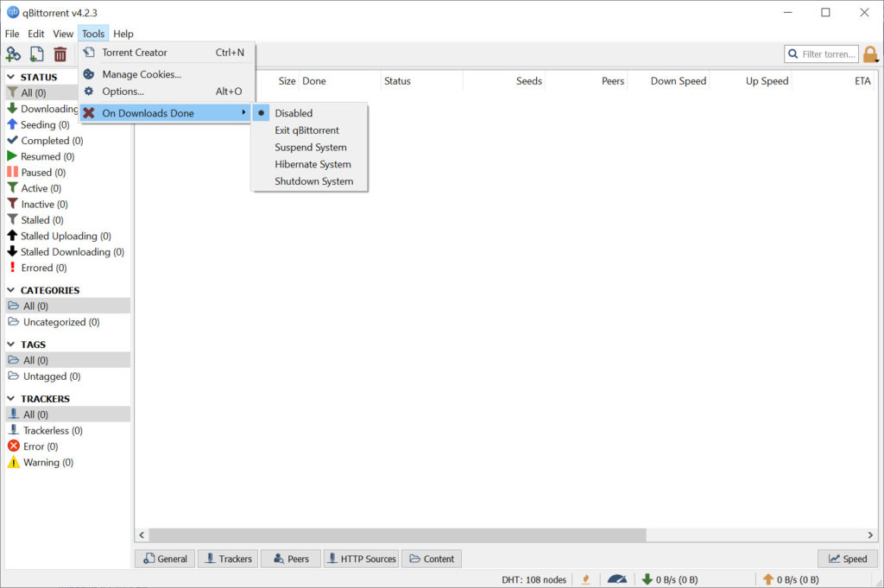Click the yellow Warning triangle icon

point(14,462)
